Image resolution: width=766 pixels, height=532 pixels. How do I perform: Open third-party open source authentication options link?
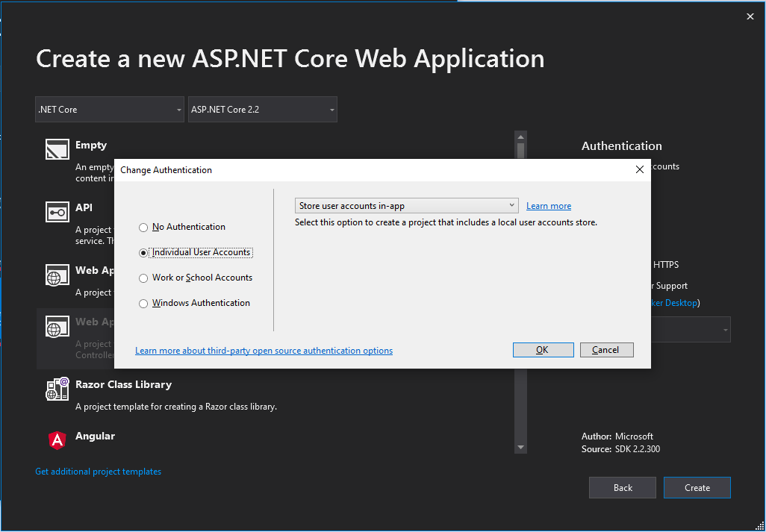tap(264, 351)
